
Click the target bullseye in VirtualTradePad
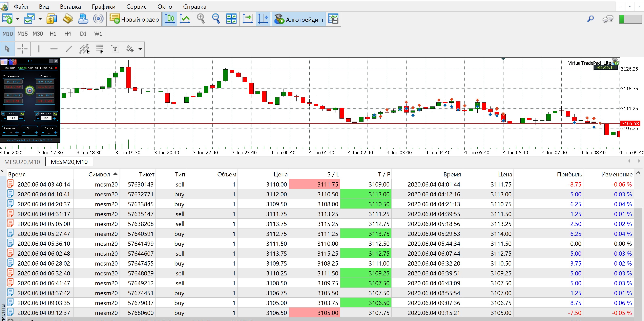tap(30, 91)
